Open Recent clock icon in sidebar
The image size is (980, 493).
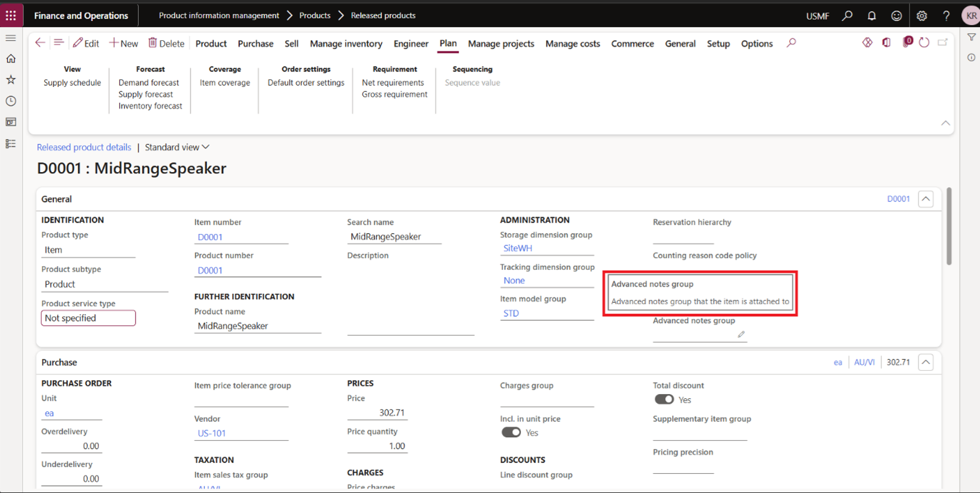tap(11, 101)
